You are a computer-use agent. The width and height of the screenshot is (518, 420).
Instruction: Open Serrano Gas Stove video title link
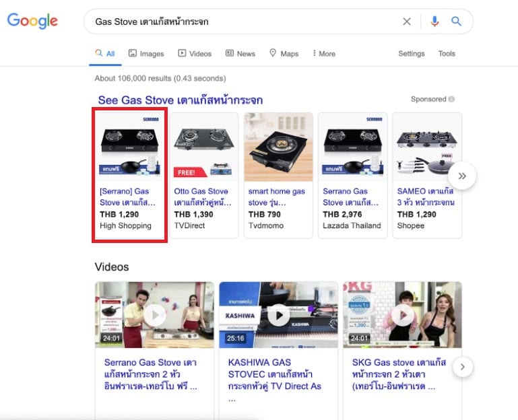point(151,374)
